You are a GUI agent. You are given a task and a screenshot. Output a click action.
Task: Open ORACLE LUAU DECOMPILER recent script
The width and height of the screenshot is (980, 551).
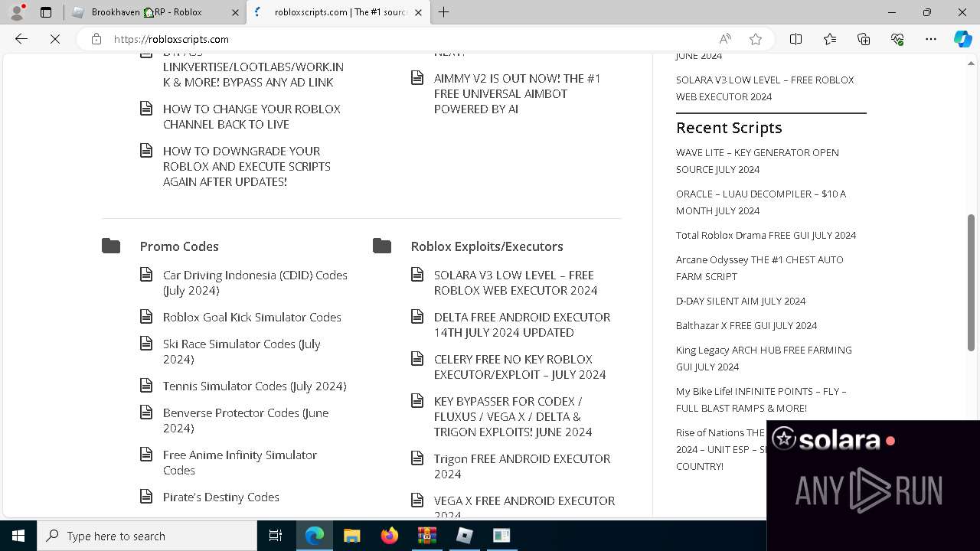761,202
